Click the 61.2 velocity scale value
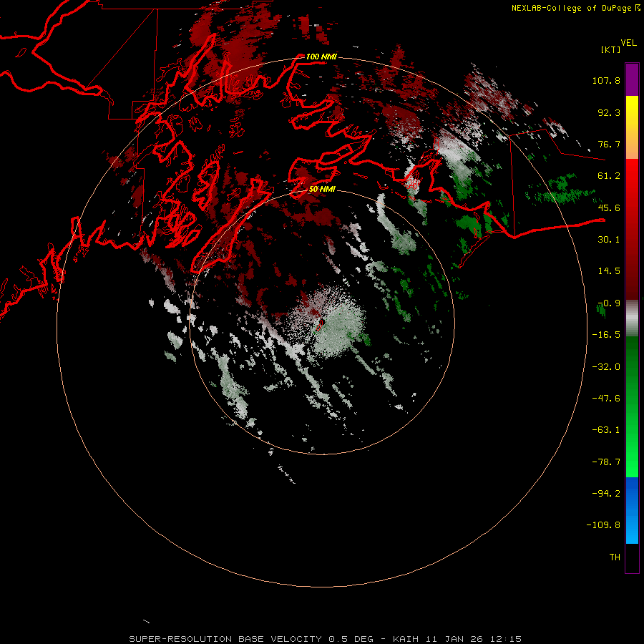Viewport: 644px width, 644px height. click(x=609, y=176)
